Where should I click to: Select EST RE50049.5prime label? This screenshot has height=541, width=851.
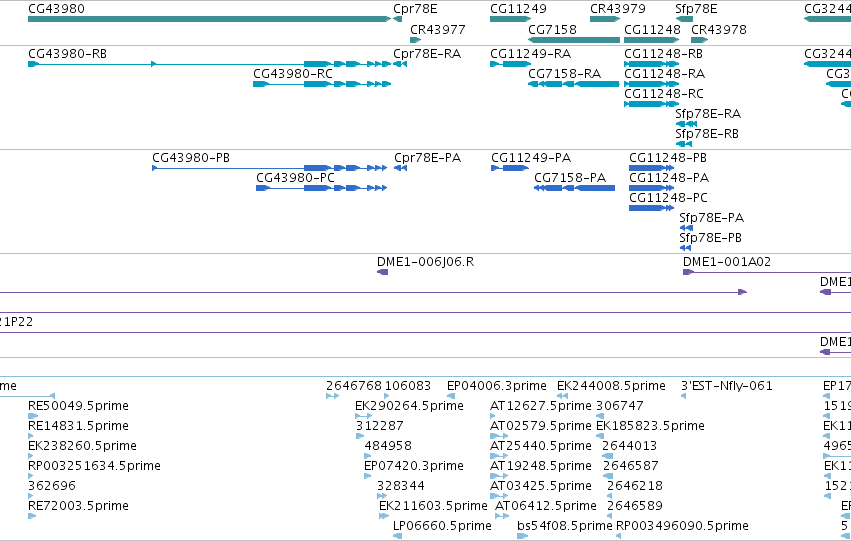[78, 406]
